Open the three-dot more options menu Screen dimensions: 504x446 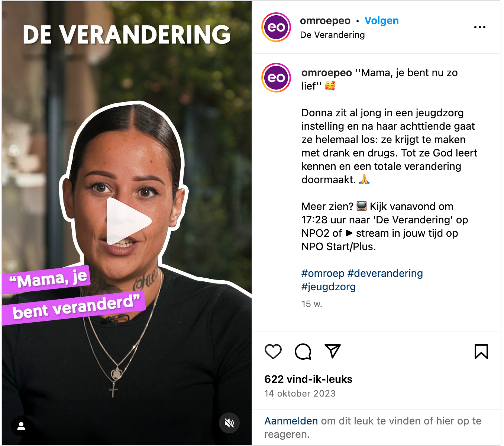(x=480, y=27)
